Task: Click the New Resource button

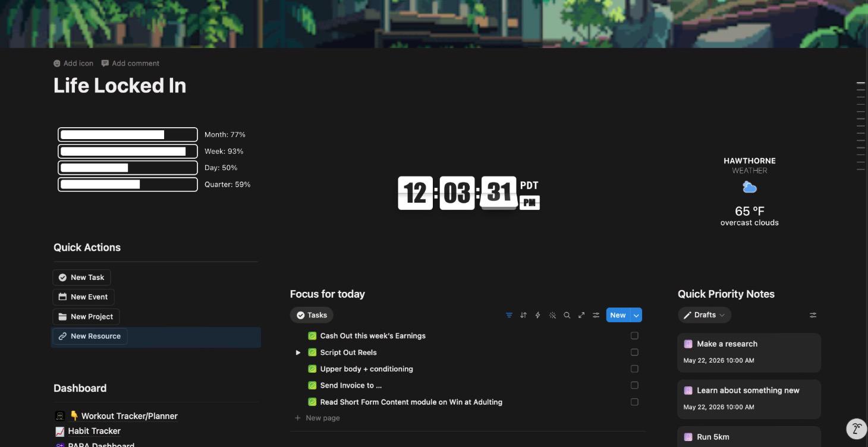Action: pos(90,336)
